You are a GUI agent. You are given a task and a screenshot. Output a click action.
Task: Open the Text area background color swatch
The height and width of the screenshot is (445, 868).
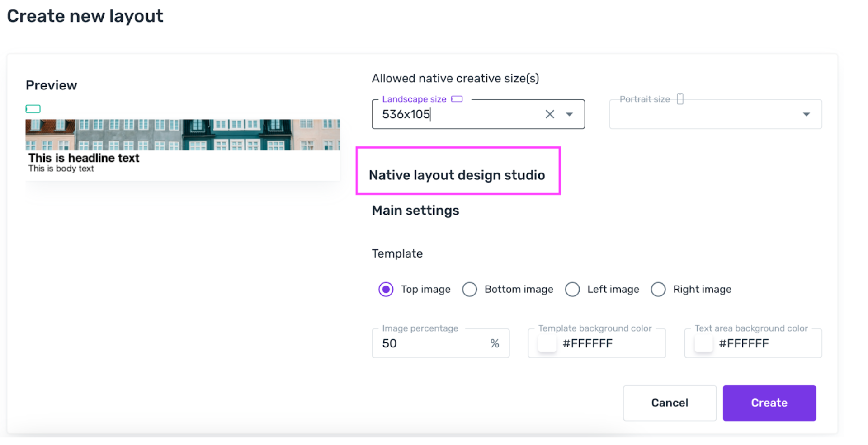(703, 344)
